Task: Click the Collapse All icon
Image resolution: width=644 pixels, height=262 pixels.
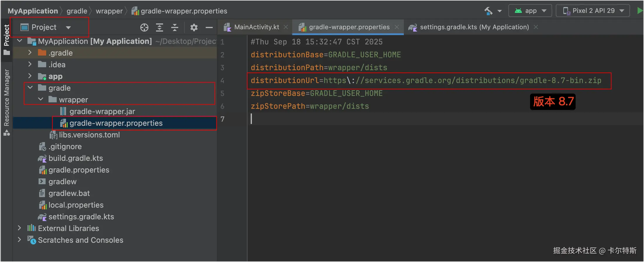Action: coord(175,27)
